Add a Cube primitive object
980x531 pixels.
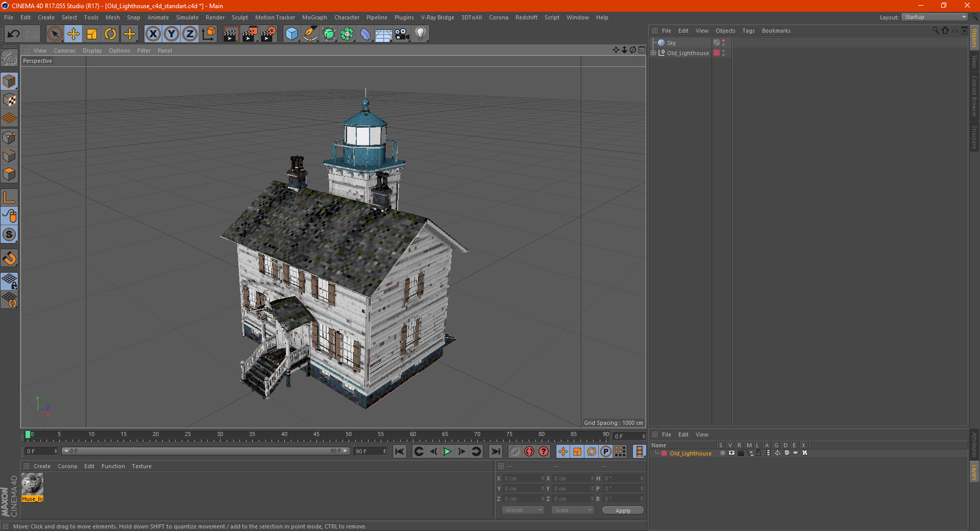coord(291,34)
